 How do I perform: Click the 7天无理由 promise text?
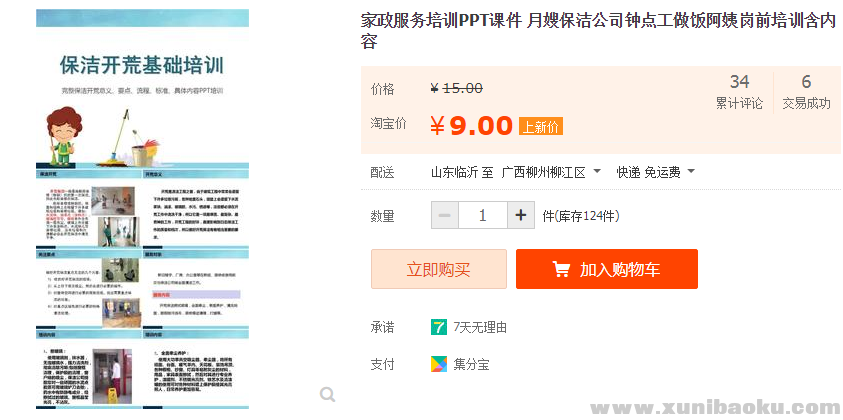click(x=480, y=327)
